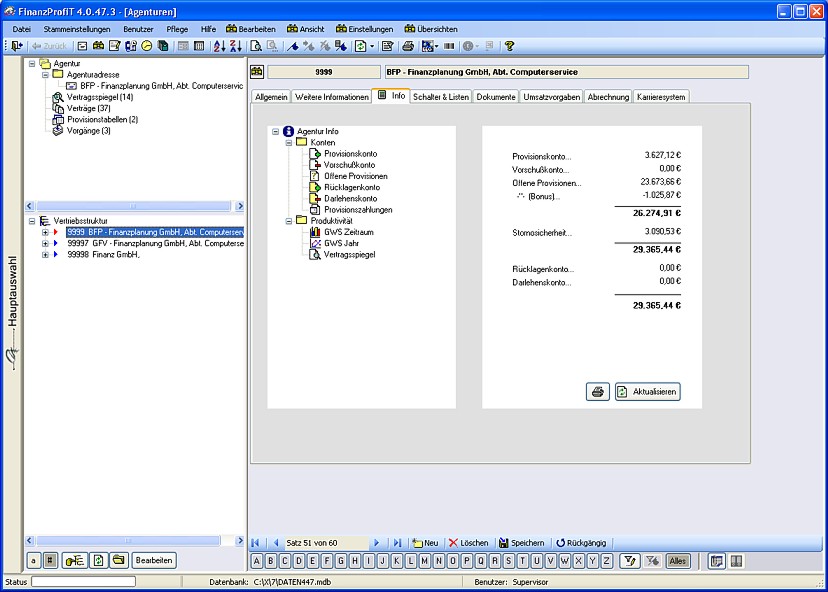
Task: Click the folder icon in bottom left panel
Action: click(x=118, y=561)
